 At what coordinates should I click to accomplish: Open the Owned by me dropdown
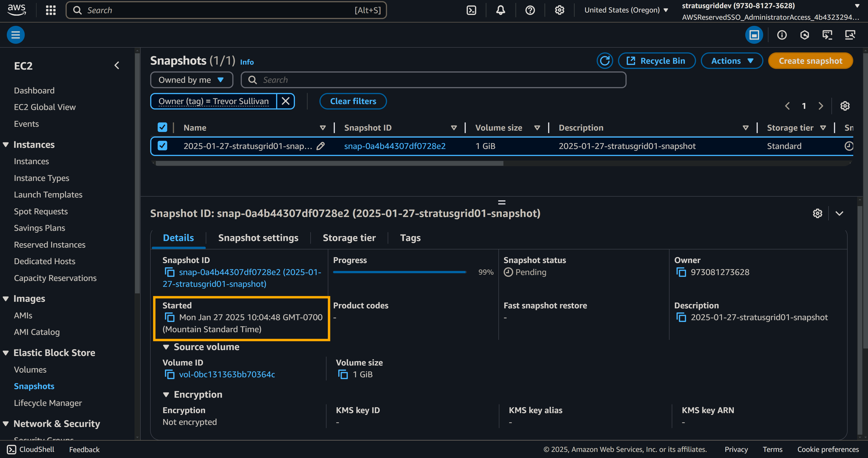tap(191, 80)
